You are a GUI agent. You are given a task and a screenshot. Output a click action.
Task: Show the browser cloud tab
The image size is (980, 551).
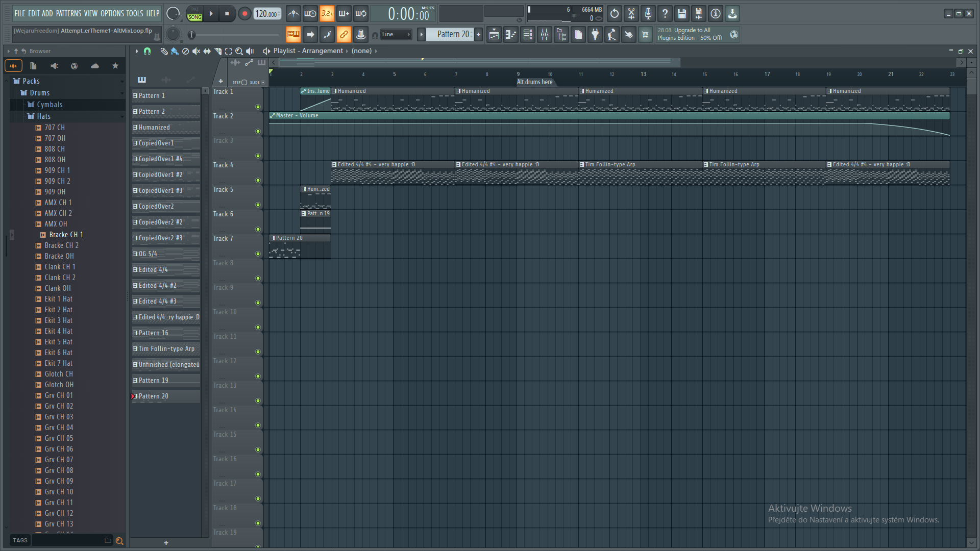tap(95, 66)
